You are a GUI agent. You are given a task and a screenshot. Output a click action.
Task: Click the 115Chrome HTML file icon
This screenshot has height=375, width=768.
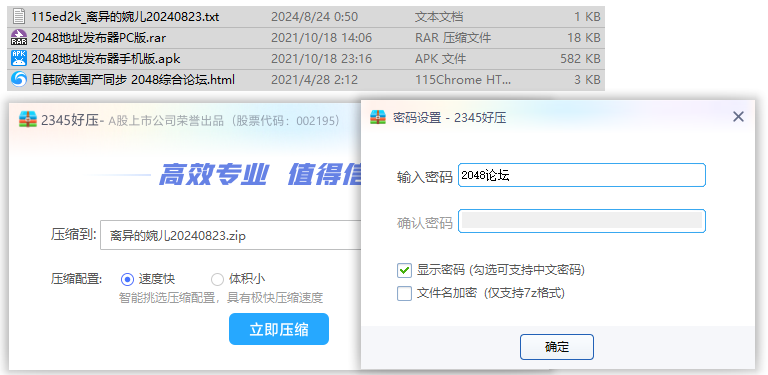(19, 79)
